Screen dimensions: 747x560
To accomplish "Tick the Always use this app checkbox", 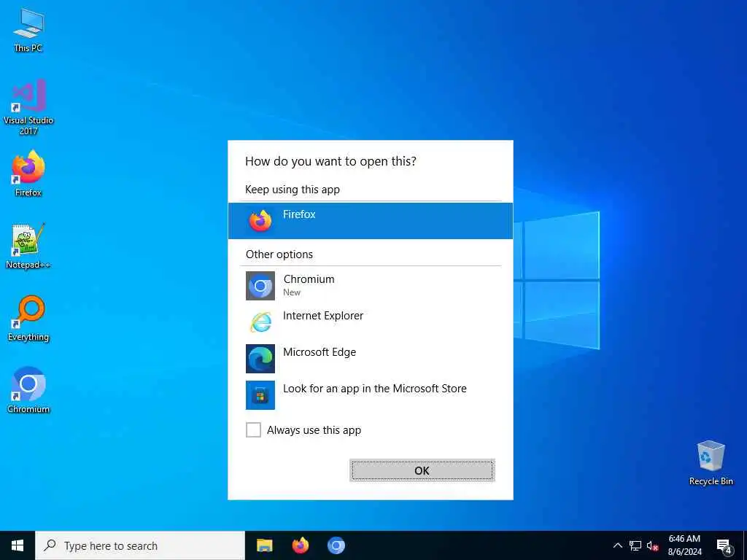I will [x=253, y=429].
